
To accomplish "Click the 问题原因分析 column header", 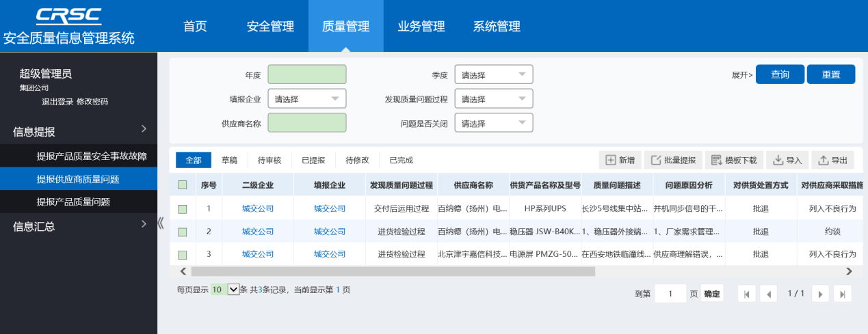I will point(689,185).
